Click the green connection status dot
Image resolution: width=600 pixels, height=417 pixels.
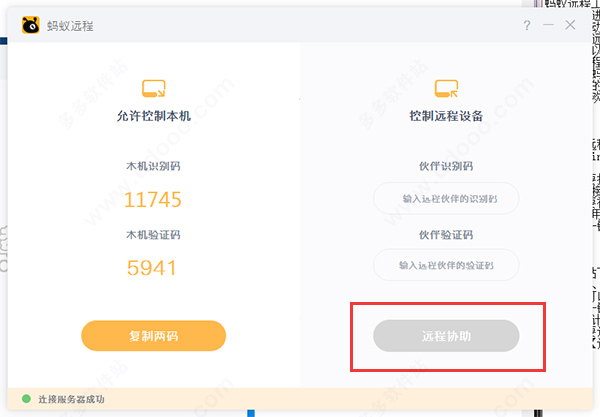click(26, 399)
